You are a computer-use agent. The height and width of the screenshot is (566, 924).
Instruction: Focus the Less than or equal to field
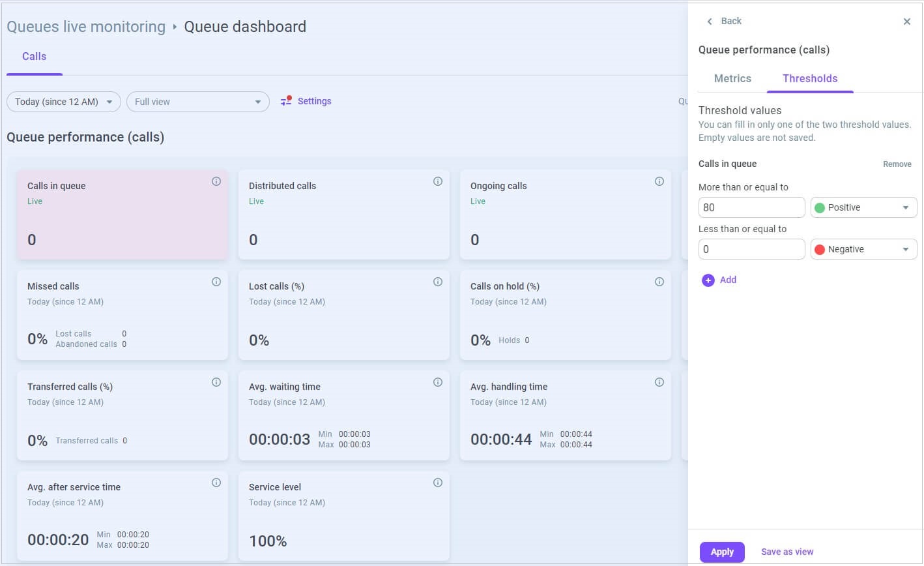pyautogui.click(x=752, y=249)
